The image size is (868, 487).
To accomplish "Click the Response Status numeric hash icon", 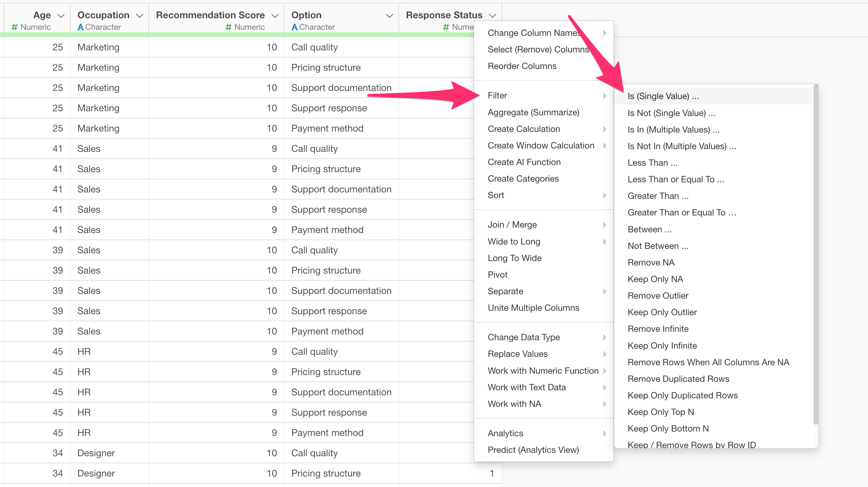I will 446,27.
